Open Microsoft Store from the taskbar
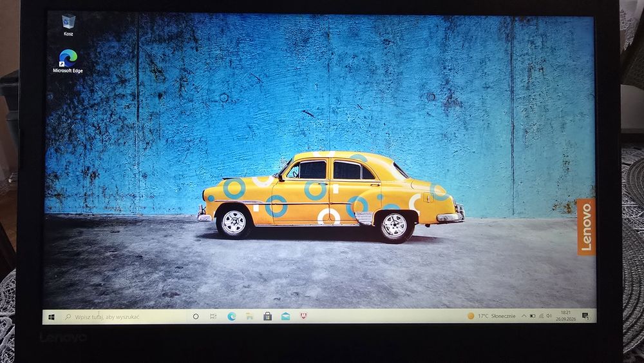This screenshot has height=363, width=644. [267, 316]
